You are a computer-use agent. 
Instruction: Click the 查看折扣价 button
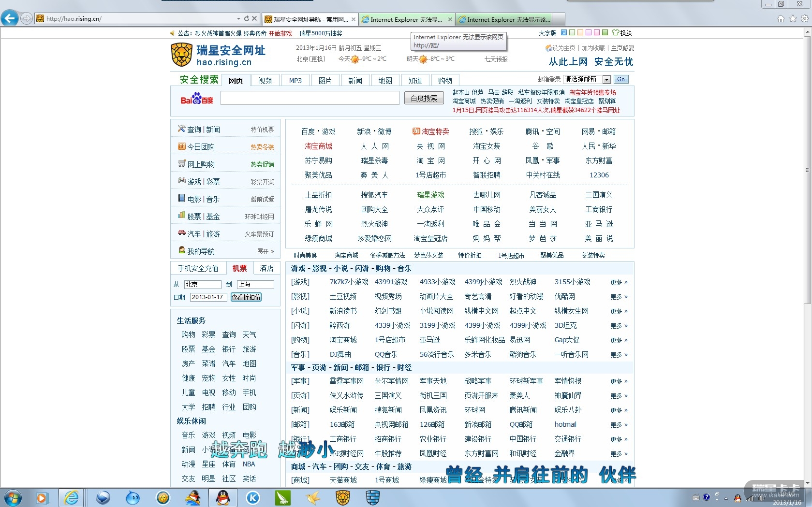point(246,297)
